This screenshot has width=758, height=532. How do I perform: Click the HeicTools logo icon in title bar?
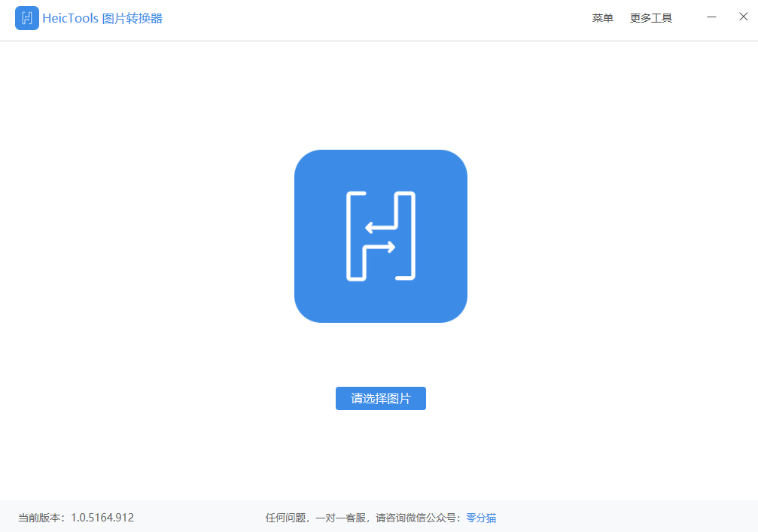[27, 18]
